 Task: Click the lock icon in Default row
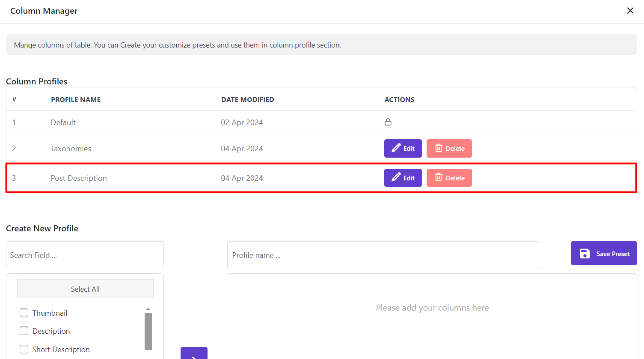pos(388,122)
